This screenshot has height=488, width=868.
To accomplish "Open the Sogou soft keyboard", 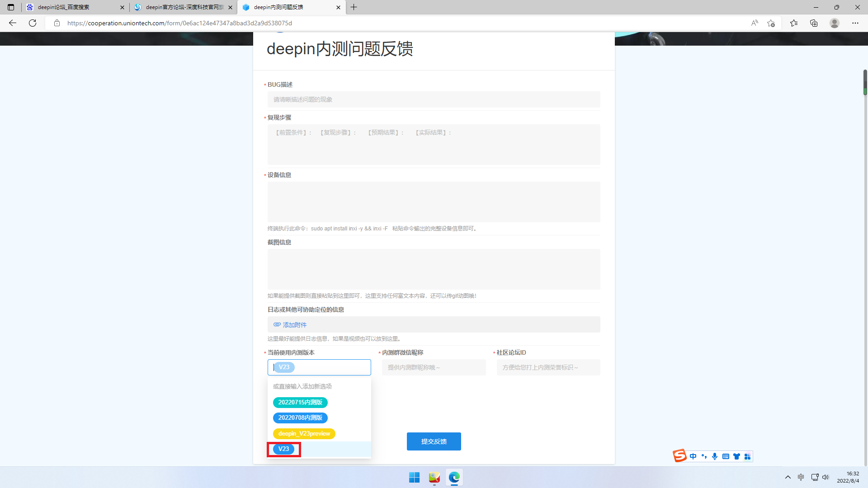I will pos(726,456).
